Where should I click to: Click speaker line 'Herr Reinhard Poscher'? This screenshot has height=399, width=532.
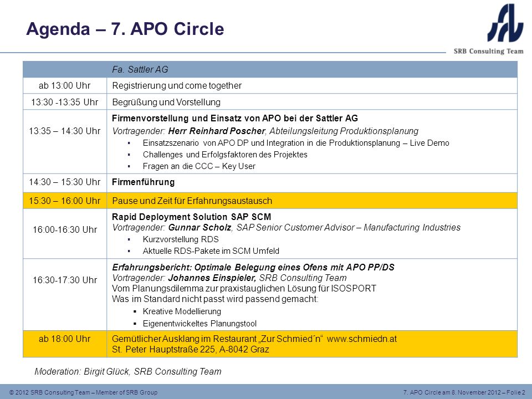point(265,131)
